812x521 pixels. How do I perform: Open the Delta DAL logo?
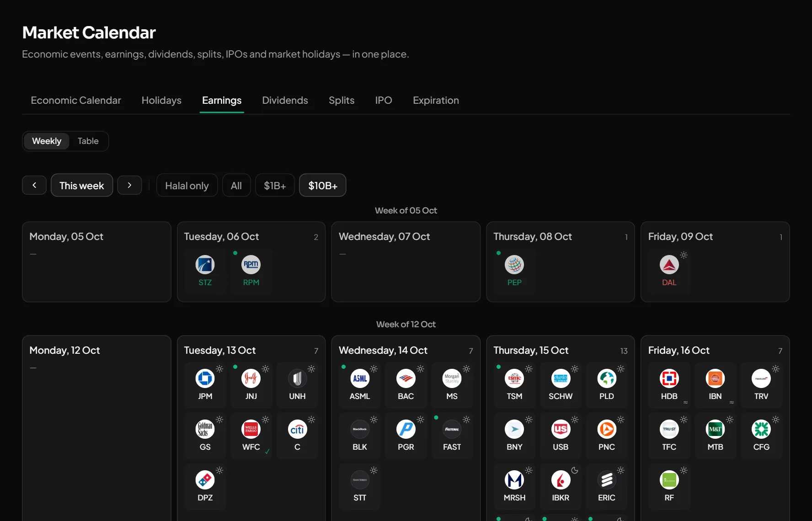(669, 265)
